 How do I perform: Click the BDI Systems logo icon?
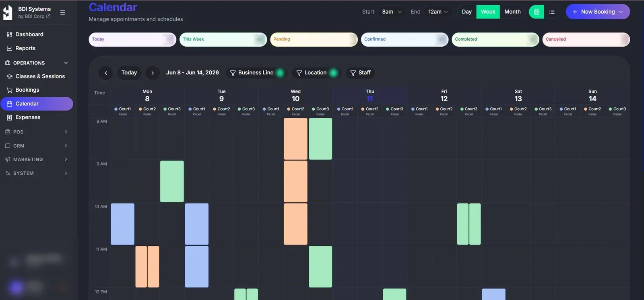pos(8,12)
